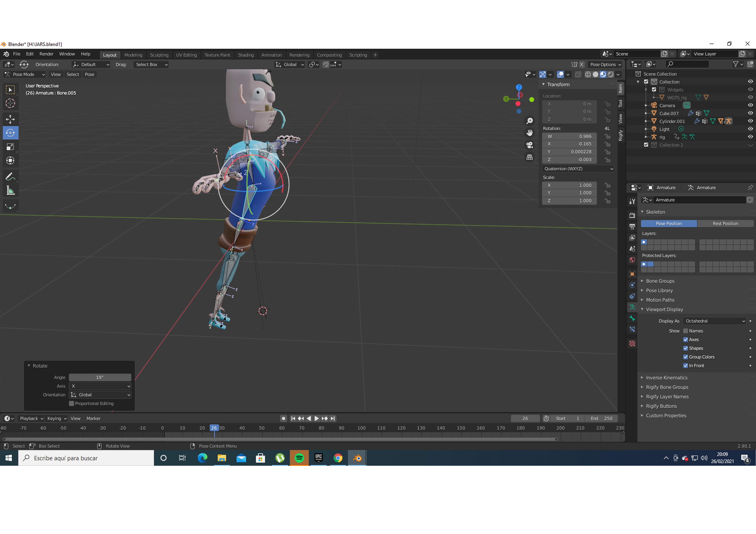
Task: Click the Cursor tool icon
Action: tap(10, 103)
